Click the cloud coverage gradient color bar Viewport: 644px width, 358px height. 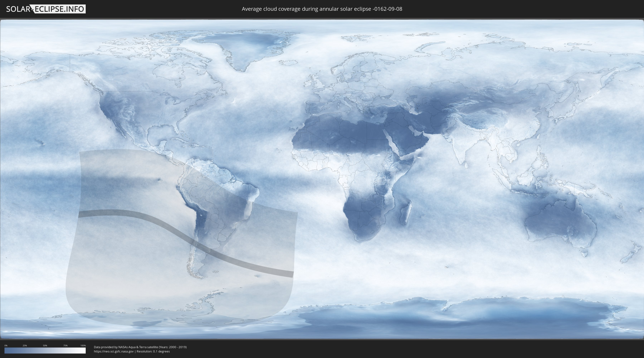(x=45, y=350)
